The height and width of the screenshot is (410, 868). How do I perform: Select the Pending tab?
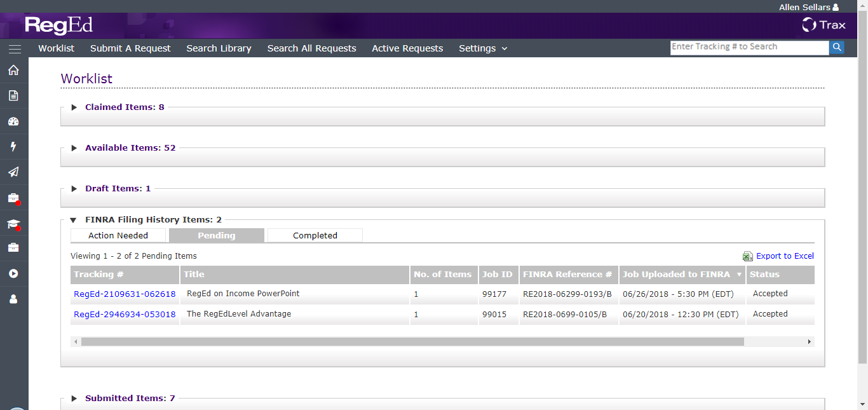[217, 236]
